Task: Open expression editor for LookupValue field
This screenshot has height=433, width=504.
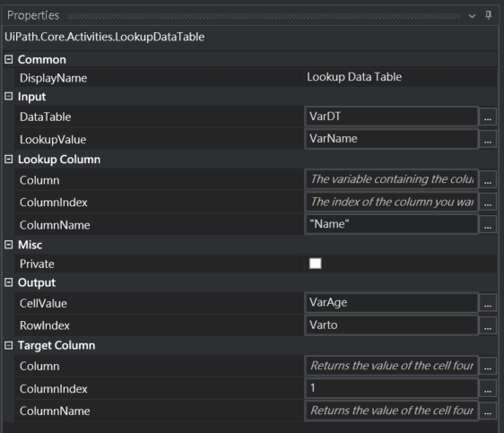Action: [488, 139]
